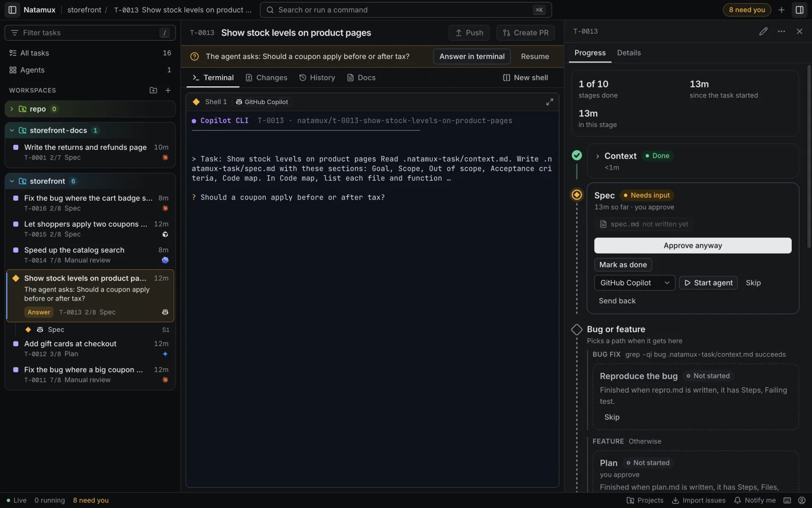
Task: Toggle the right panel layout icon
Action: pos(799,10)
